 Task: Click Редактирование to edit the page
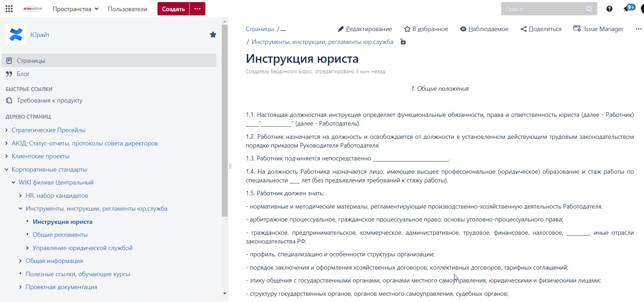click(x=365, y=29)
